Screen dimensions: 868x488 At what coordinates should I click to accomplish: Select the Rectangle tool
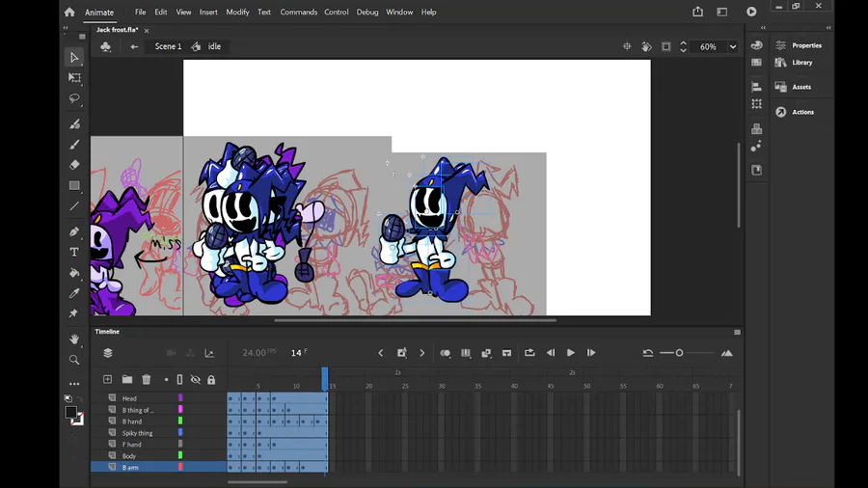[74, 185]
